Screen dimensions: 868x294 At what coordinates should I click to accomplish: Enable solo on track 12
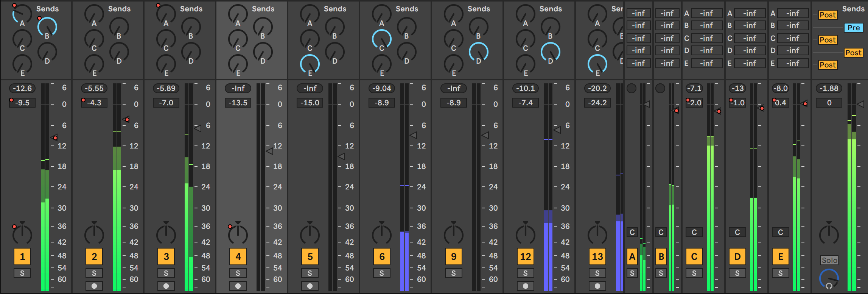(x=526, y=273)
